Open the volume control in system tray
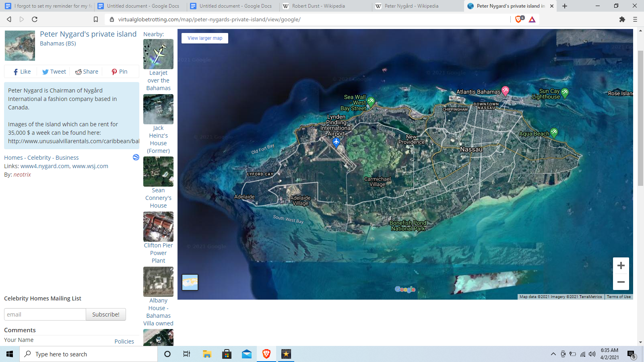The width and height of the screenshot is (644, 362). pos(592,354)
